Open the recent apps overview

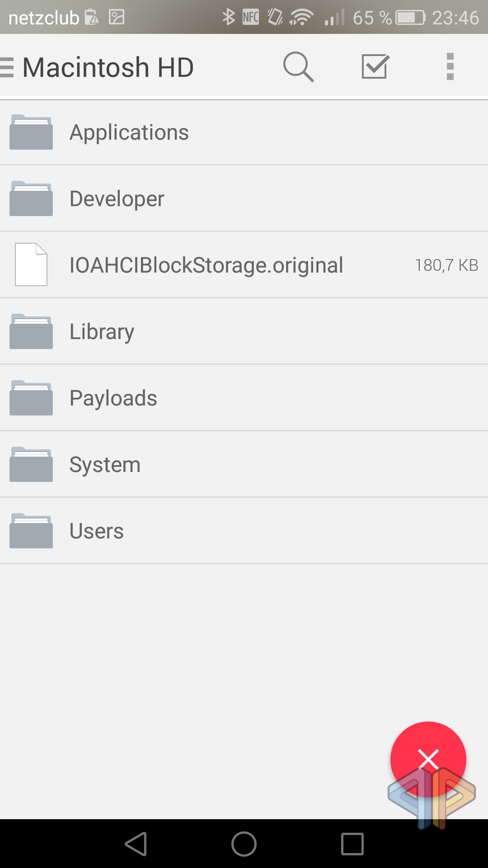352,844
